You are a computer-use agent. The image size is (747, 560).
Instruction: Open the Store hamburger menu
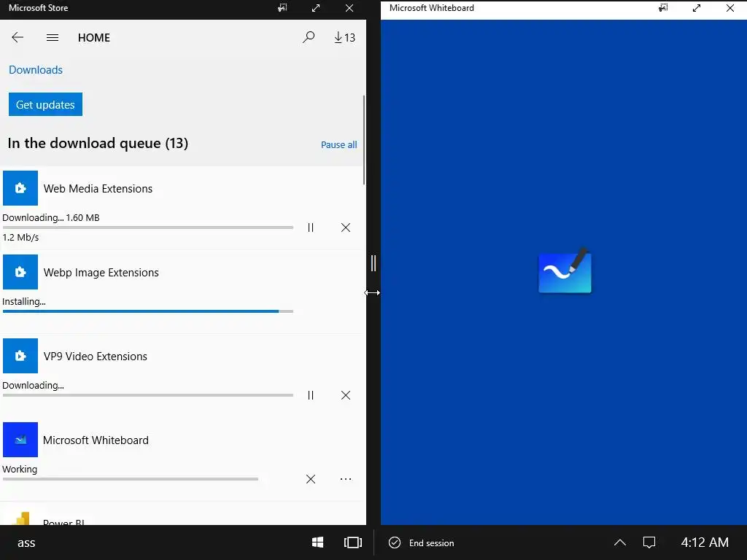coord(53,38)
